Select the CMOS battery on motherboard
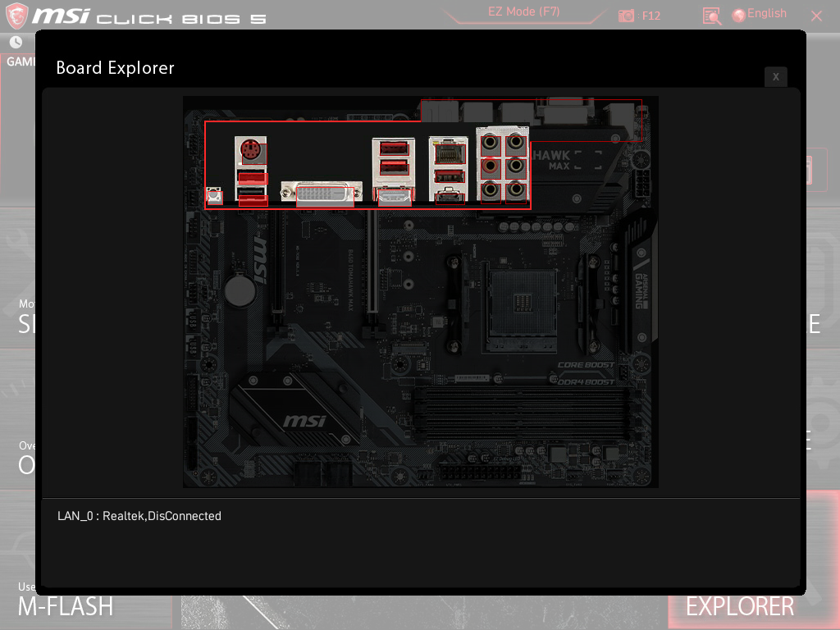The height and width of the screenshot is (630, 840). (x=240, y=291)
